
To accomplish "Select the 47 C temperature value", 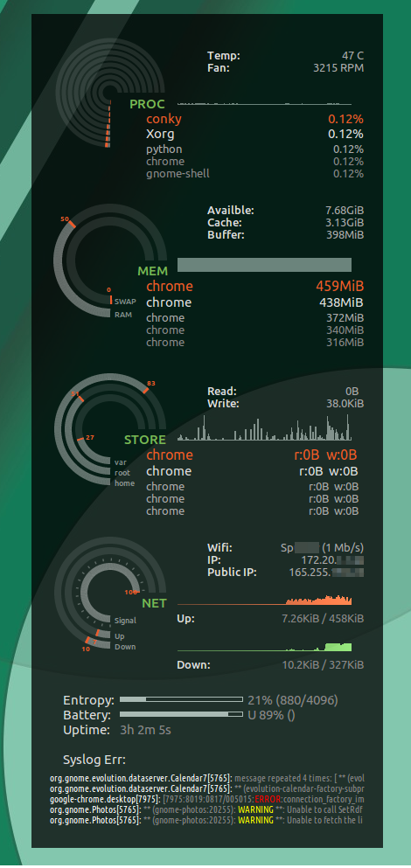I will click(x=352, y=56).
